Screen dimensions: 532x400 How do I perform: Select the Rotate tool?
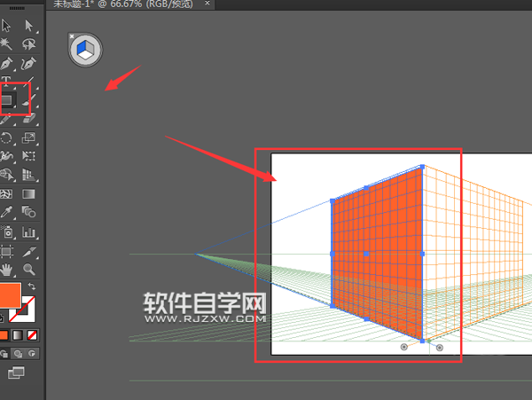[x=6, y=137]
